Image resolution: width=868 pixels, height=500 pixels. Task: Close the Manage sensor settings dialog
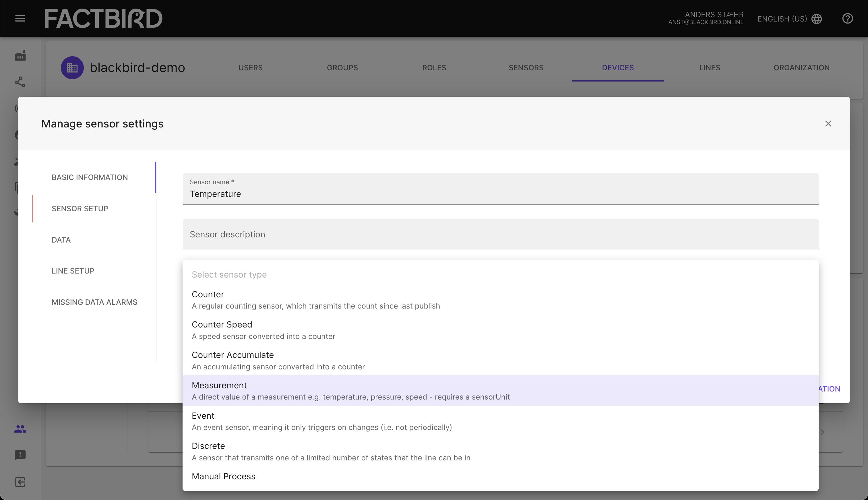[828, 124]
